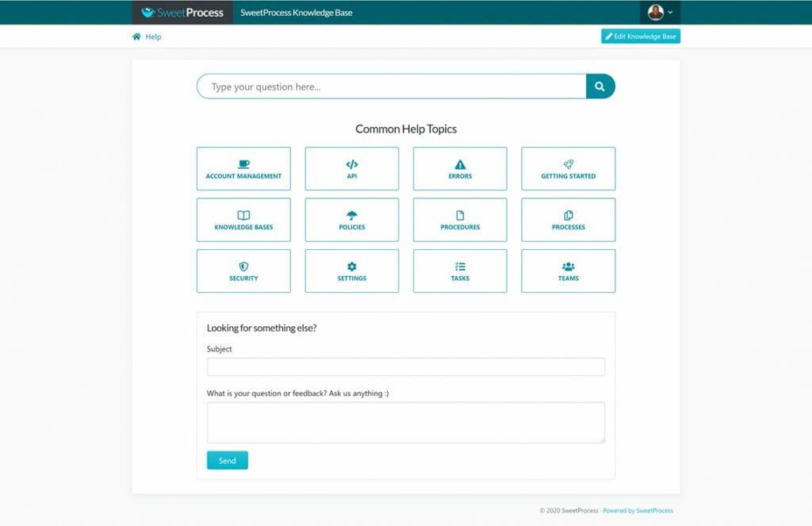Viewport: 812px width, 526px height.
Task: Click the SweetProcess logo
Action: pos(182,13)
